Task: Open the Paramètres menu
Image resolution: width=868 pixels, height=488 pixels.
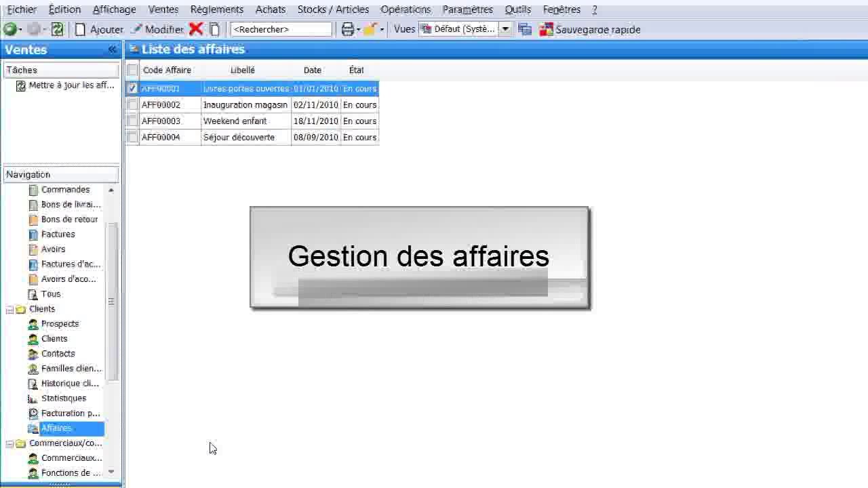Action: pyautogui.click(x=467, y=9)
